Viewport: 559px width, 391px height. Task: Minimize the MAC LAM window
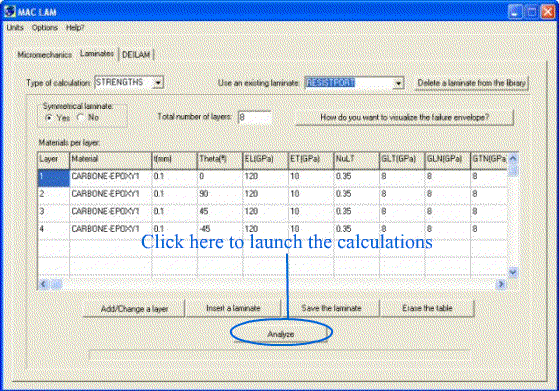(515, 12)
